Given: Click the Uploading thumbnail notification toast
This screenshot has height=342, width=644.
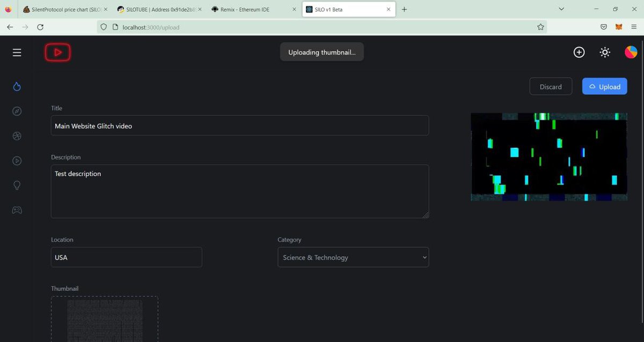Looking at the screenshot, I should [321, 52].
